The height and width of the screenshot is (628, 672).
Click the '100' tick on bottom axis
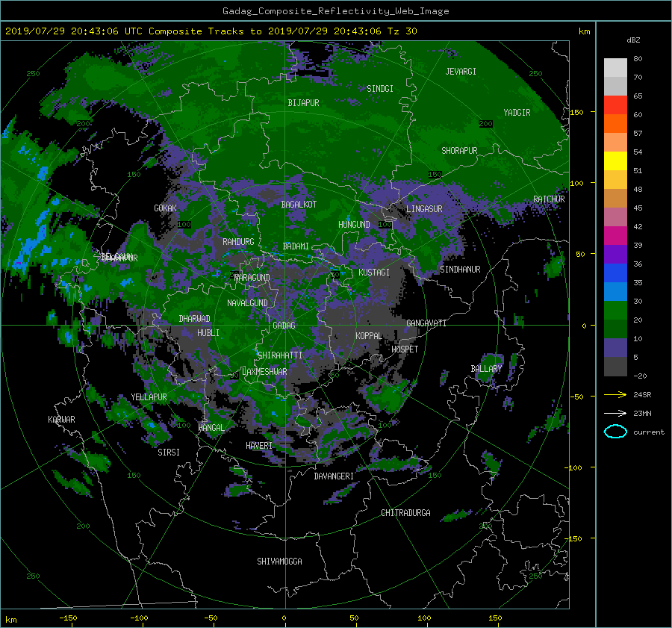(x=424, y=618)
